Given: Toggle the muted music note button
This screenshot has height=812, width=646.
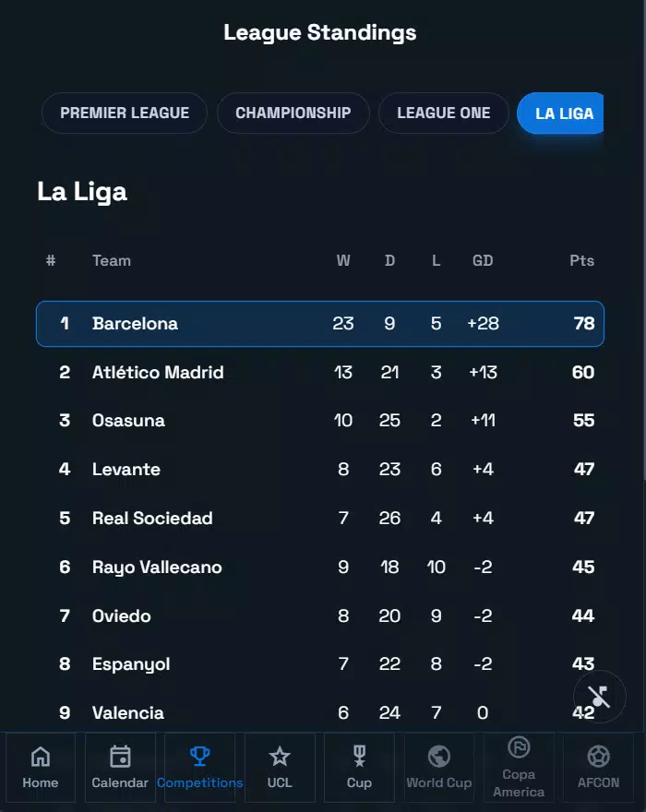Looking at the screenshot, I should 600,696.
